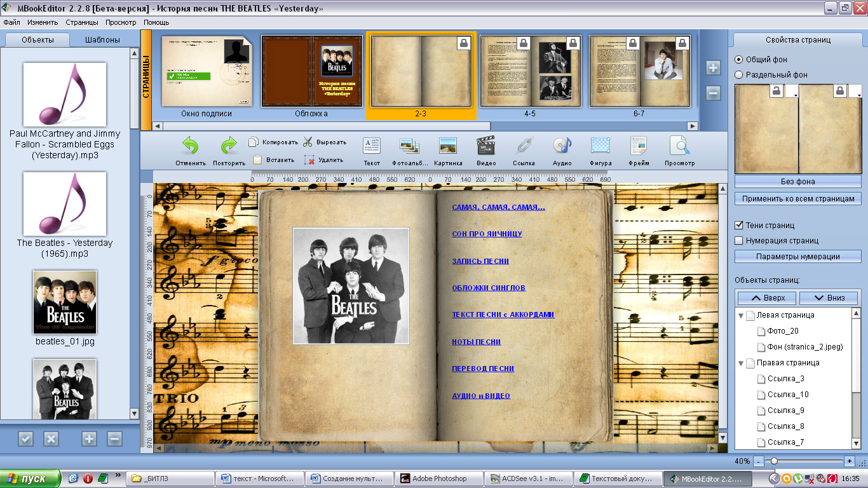
Task: Collapse Правая страница tree node
Action: [x=740, y=363]
